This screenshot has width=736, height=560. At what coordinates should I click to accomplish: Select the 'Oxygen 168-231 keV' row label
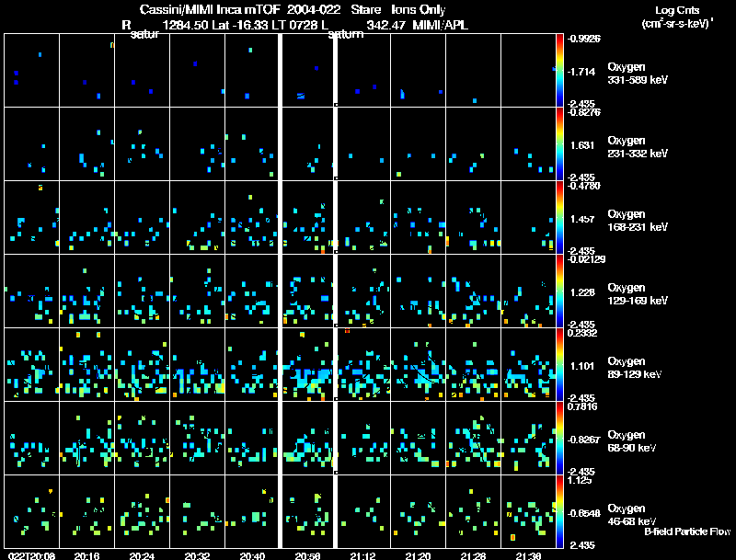(x=638, y=221)
